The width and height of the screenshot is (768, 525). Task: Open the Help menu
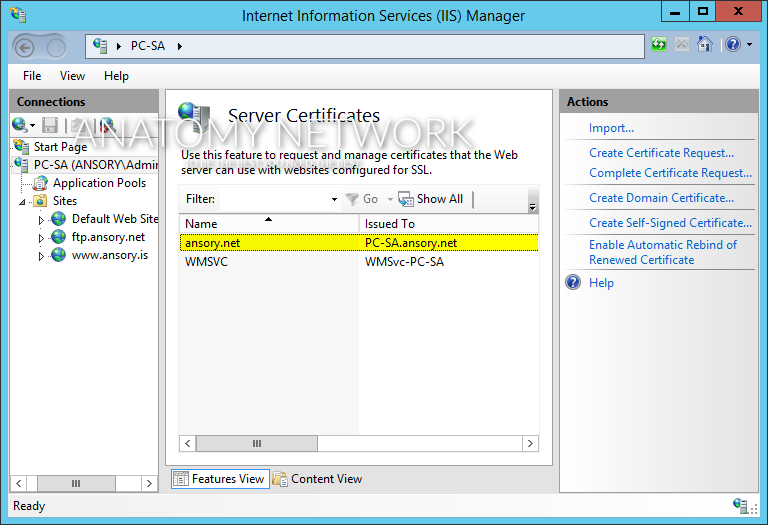coord(116,76)
